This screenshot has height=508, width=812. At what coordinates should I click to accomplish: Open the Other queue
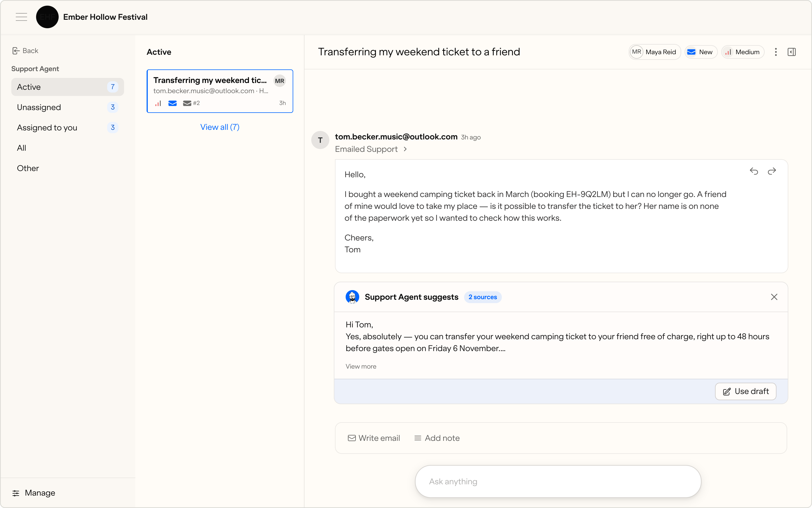pos(67,168)
